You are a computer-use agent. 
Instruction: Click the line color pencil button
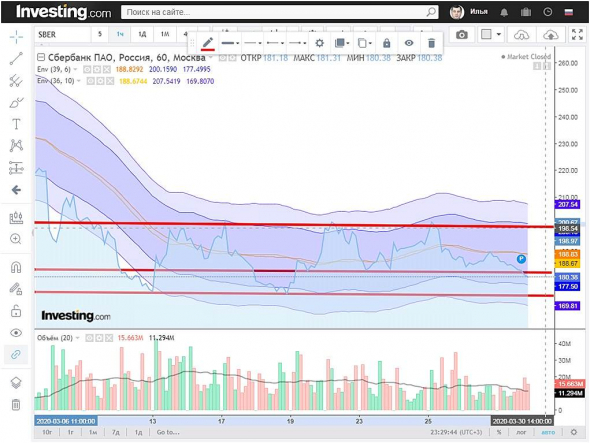tap(208, 43)
